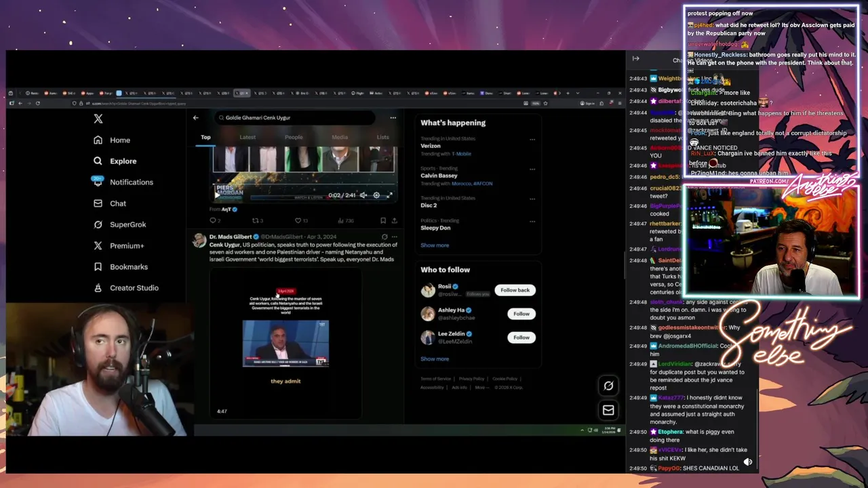Repost the AnT video post
The image size is (868, 488).
[258, 220]
